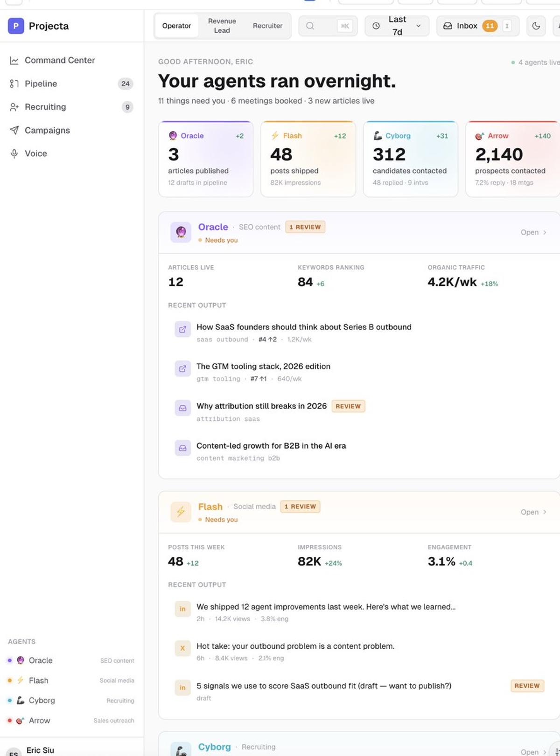This screenshot has height=756, width=560.
Task: Click the '12 drafts in pipeline' text
Action: point(197,183)
